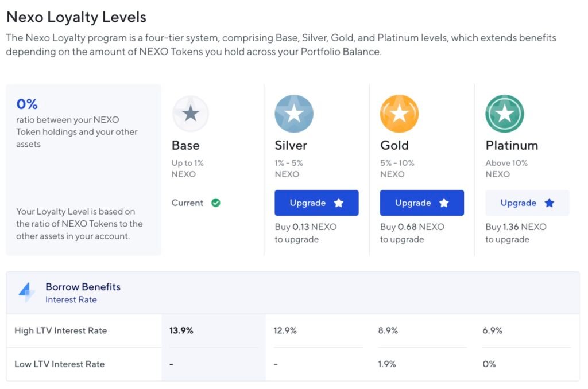This screenshot has width=588, height=389.
Task: Select the High LTV Interest Rate row label
Action: pyautogui.click(x=60, y=330)
